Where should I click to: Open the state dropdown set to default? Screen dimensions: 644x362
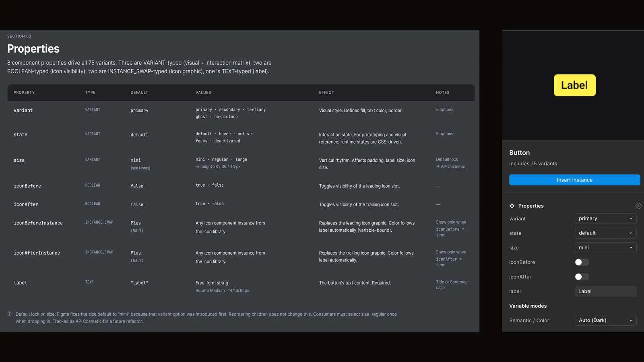click(x=605, y=233)
